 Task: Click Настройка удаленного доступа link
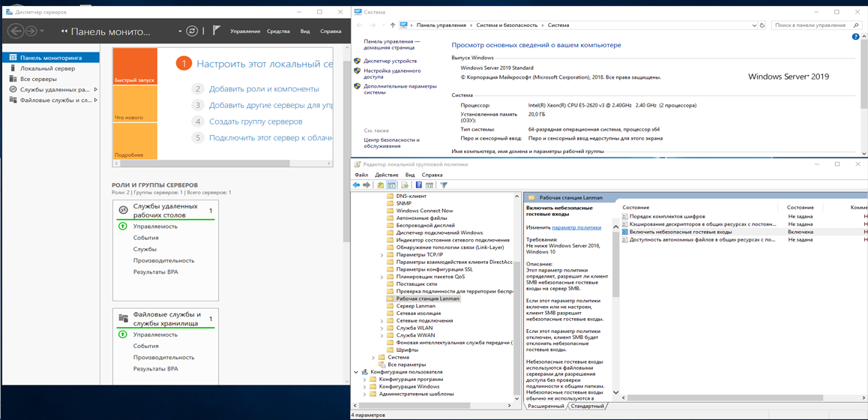[x=392, y=73]
